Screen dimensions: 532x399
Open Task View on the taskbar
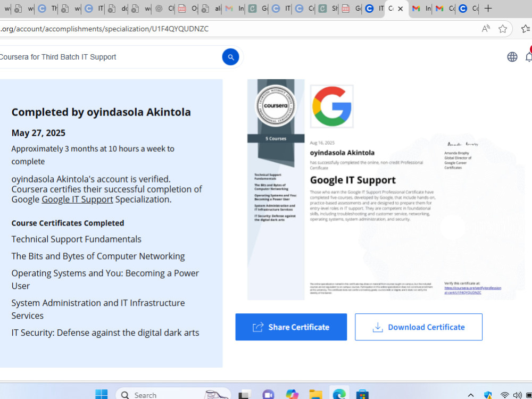(x=244, y=395)
